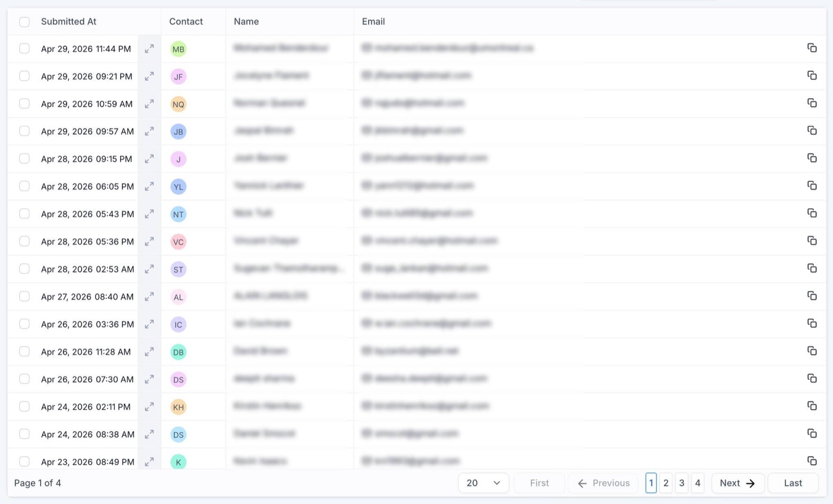The image size is (833, 504).
Task: Copy email in the Apr 26, 2026 07:30 AM row
Action: (x=812, y=378)
